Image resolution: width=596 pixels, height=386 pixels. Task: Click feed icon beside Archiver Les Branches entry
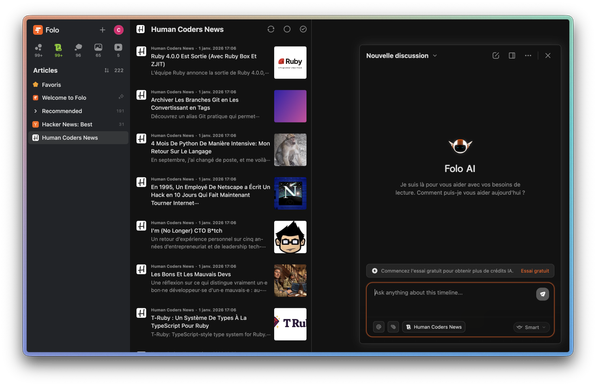141,95
